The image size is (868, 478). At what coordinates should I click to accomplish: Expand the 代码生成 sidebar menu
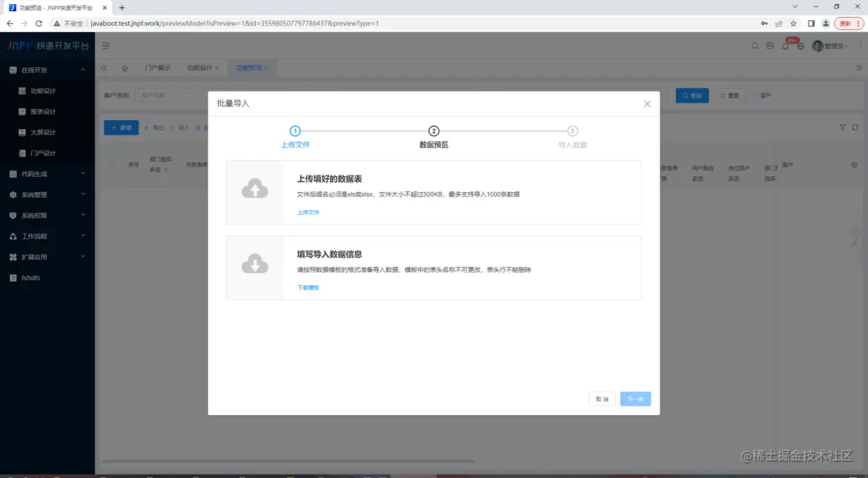click(x=48, y=174)
